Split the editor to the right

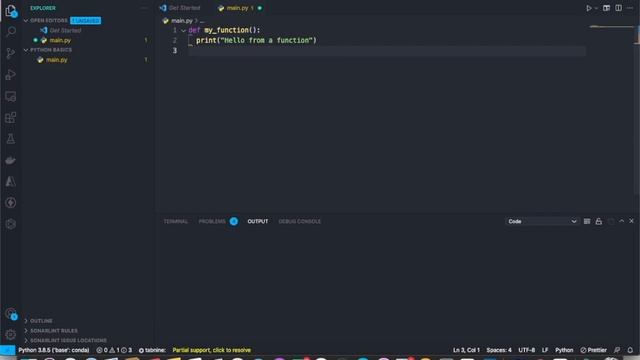(618, 8)
